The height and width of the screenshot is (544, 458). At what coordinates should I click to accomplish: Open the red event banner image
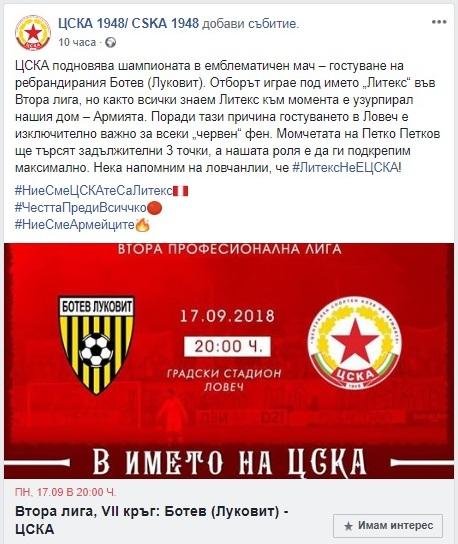pos(229,361)
